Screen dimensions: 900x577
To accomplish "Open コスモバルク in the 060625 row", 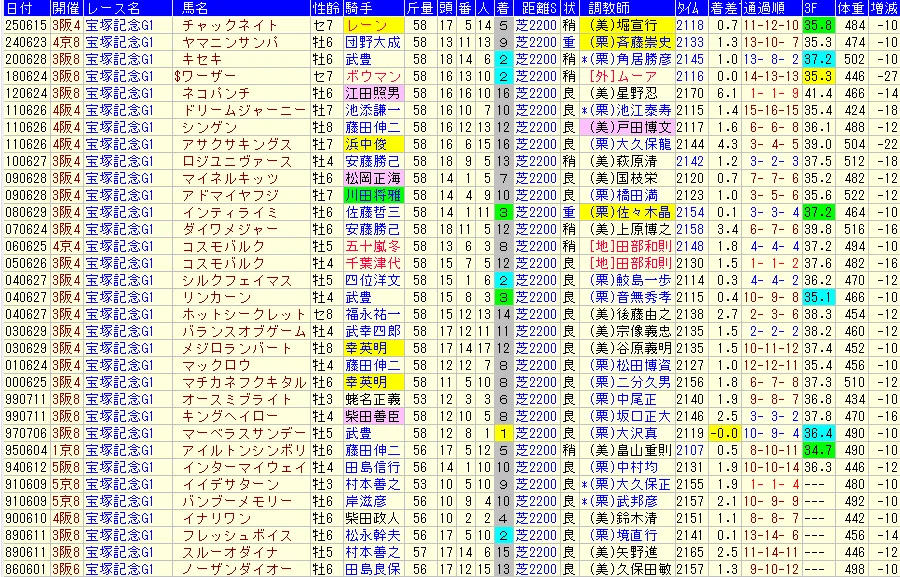I will [x=223, y=246].
